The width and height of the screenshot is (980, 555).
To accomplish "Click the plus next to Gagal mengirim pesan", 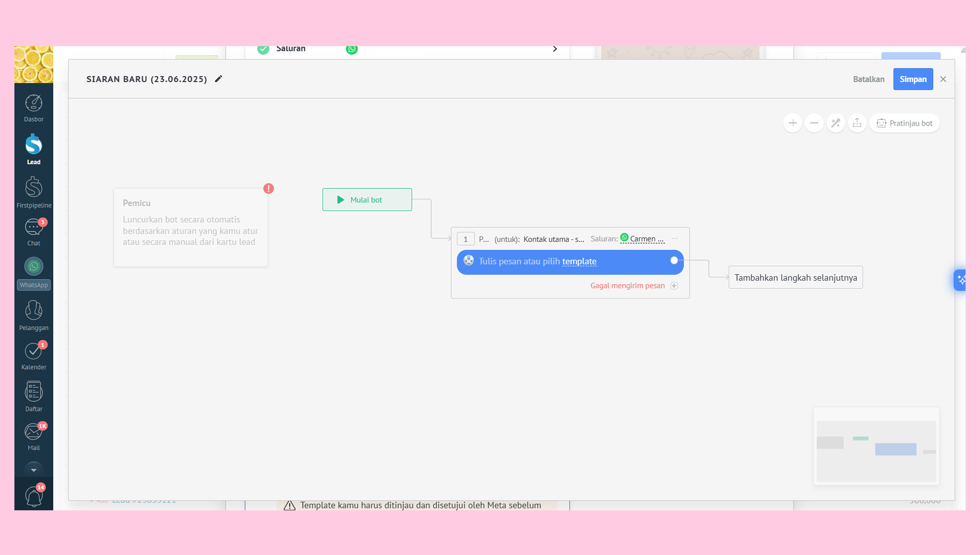I will click(674, 285).
